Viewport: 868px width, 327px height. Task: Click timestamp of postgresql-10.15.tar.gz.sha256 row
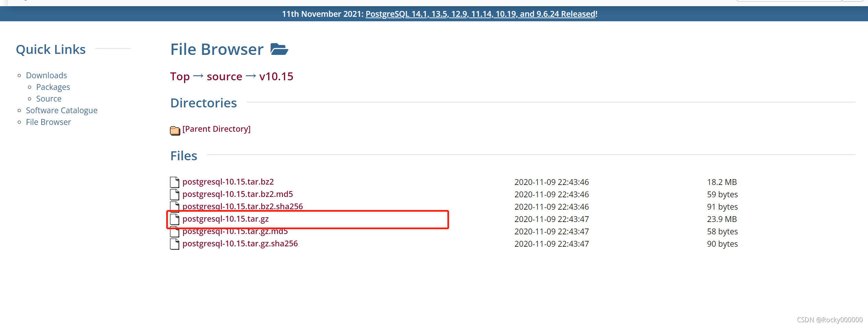(x=552, y=244)
